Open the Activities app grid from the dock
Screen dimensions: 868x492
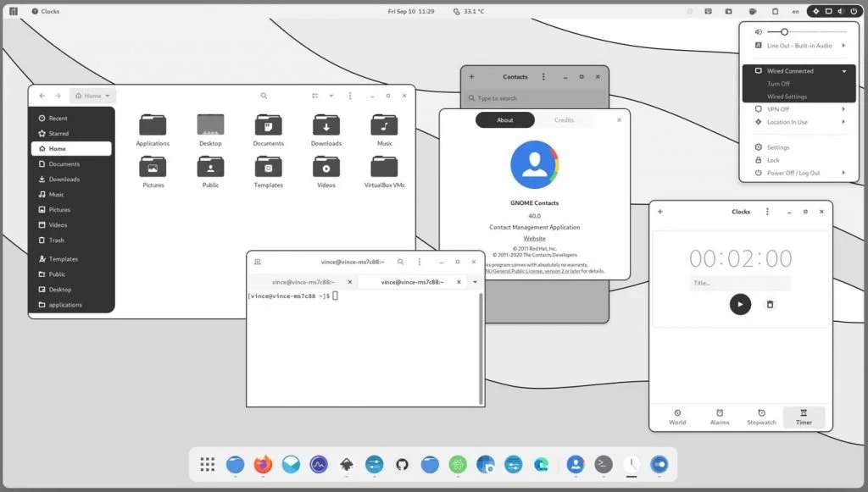[207, 464]
